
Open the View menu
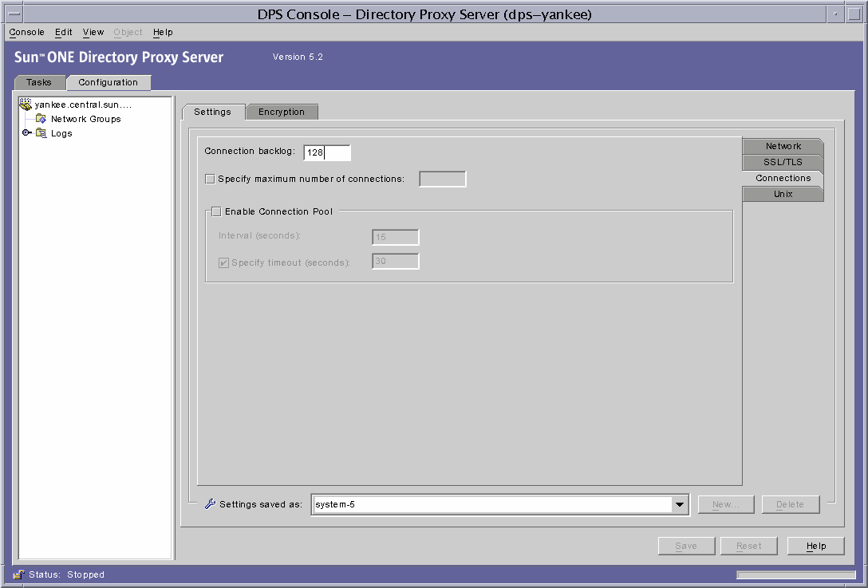pyautogui.click(x=93, y=32)
